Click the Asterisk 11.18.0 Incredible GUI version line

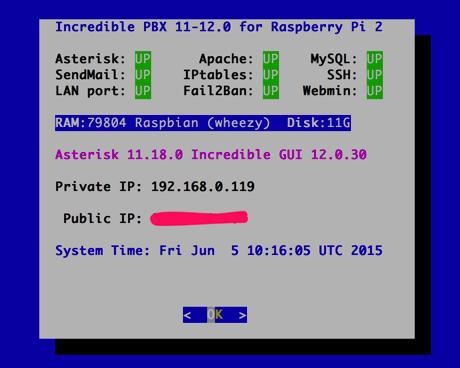pyautogui.click(x=211, y=155)
